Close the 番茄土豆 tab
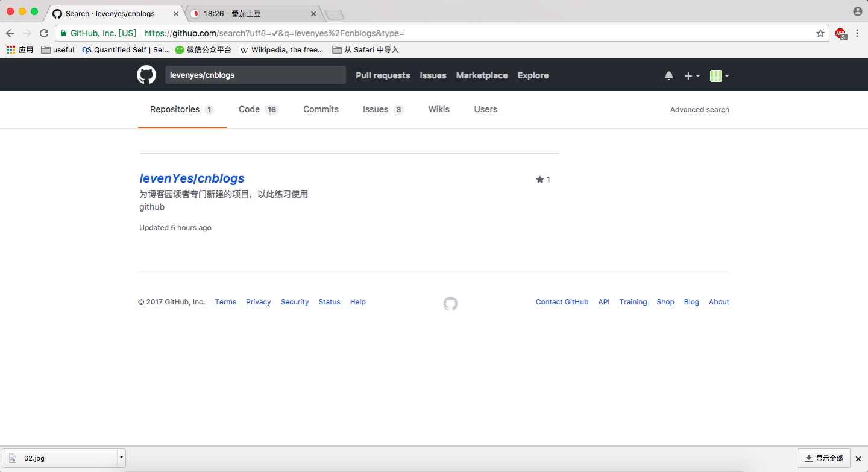Screen dimensions: 868x472 point(313,13)
